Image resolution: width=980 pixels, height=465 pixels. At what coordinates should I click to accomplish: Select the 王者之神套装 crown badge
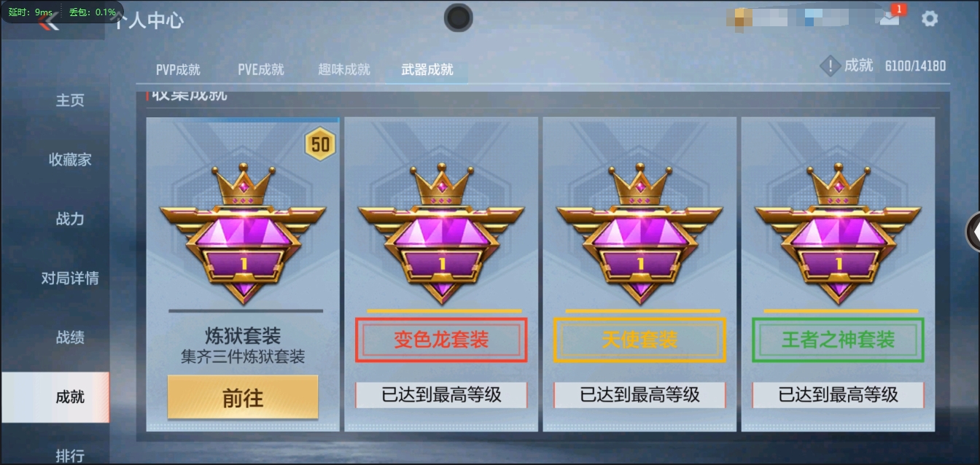point(838,233)
